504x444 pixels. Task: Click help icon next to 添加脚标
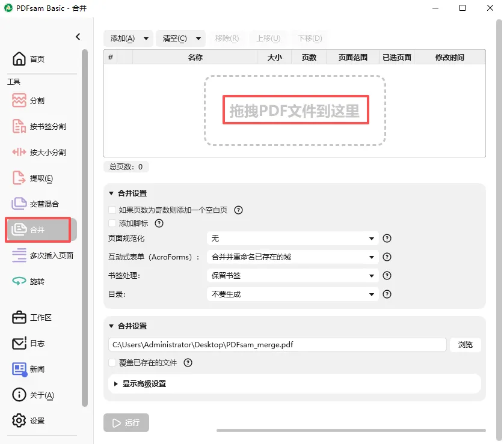(x=159, y=223)
